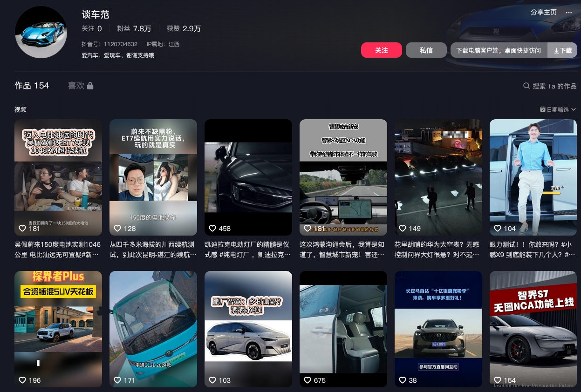Open the 智界S7 无图NCA功能上线 video

click(x=533, y=329)
